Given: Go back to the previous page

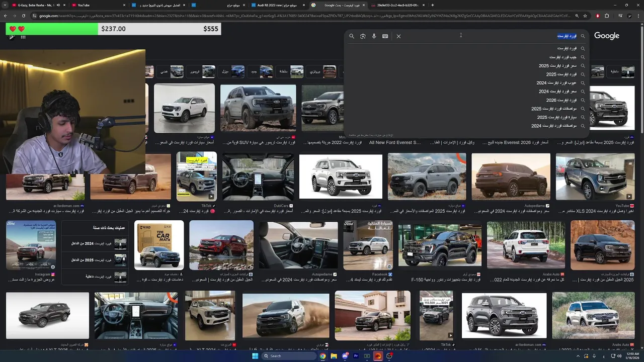Looking at the screenshot, I should pos(6,16).
